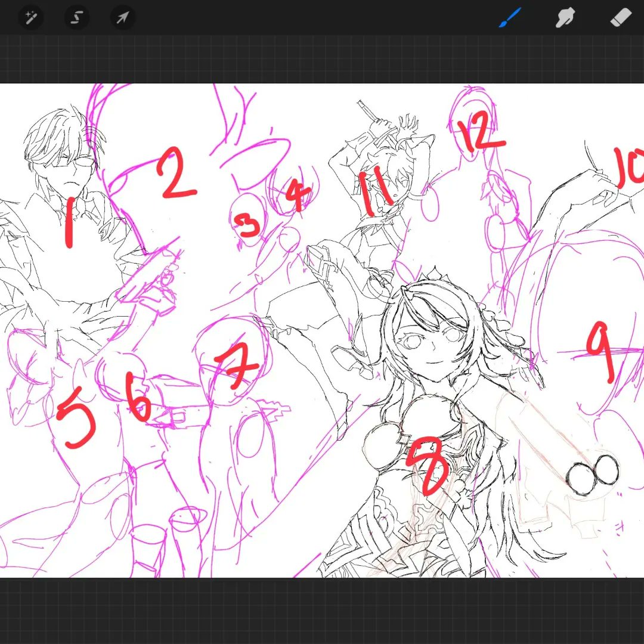Activate the Selection tool (S ribbon icon)
The width and height of the screenshot is (644, 644).
(x=77, y=18)
